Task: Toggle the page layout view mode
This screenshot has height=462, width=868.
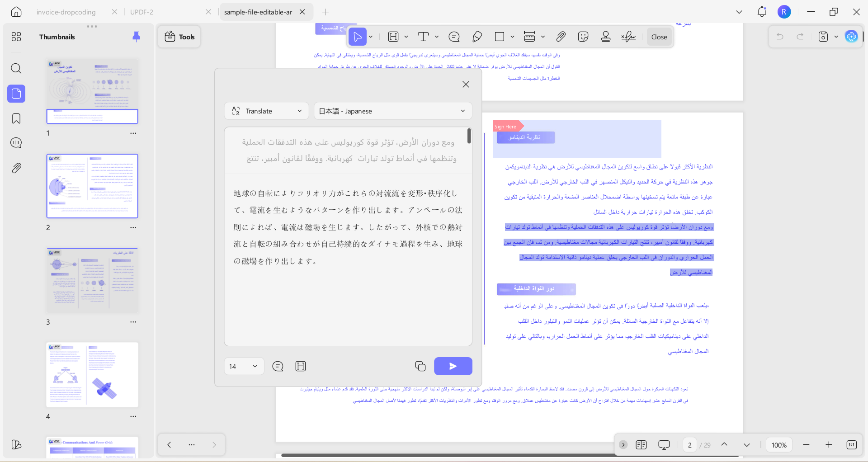Action: (641, 445)
